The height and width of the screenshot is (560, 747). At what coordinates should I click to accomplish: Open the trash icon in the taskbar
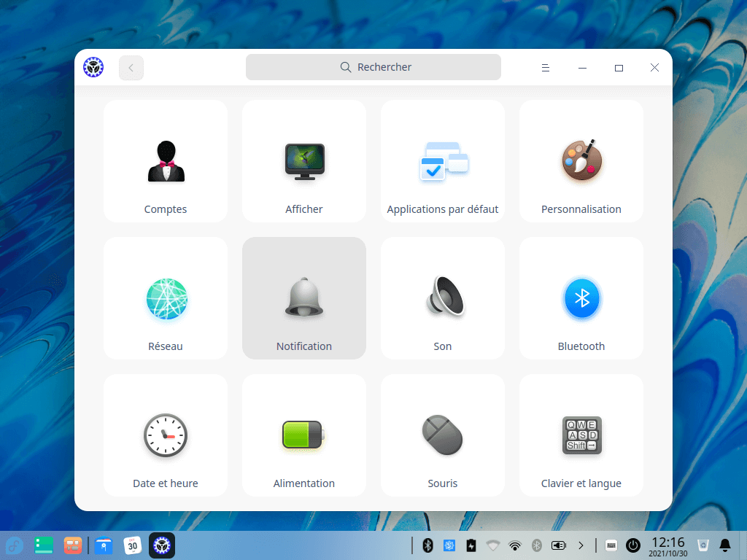703,545
